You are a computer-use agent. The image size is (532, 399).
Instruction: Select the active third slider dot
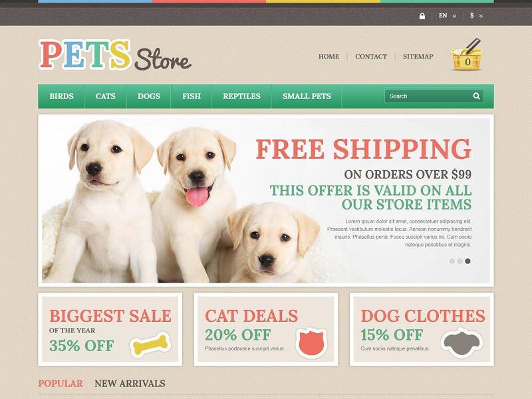tap(467, 261)
